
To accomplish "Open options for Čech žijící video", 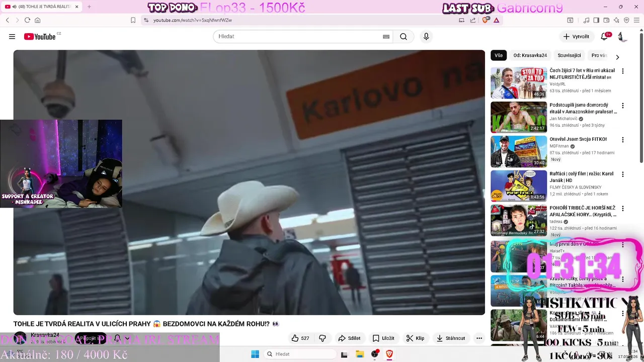I will [623, 71].
